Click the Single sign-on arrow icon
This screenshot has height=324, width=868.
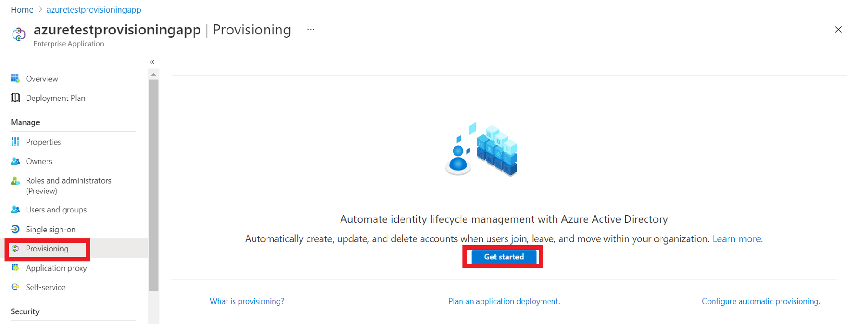[x=15, y=229]
